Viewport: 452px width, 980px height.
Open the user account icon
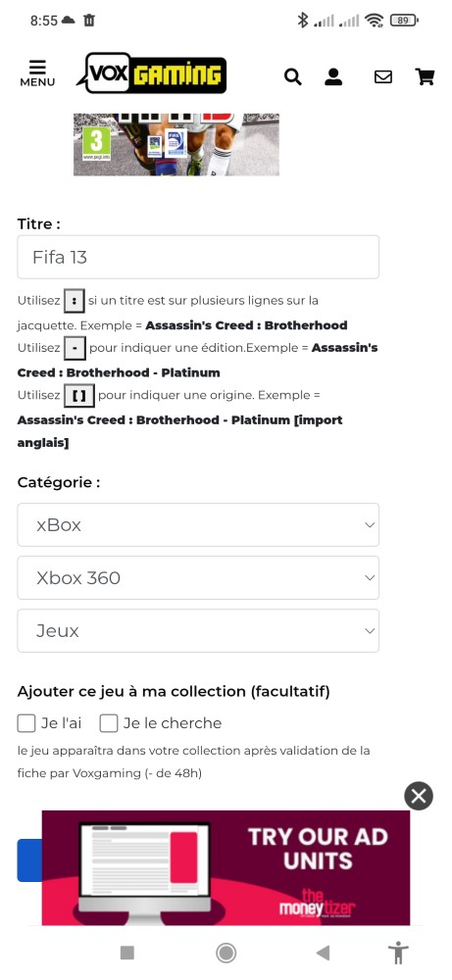[333, 76]
